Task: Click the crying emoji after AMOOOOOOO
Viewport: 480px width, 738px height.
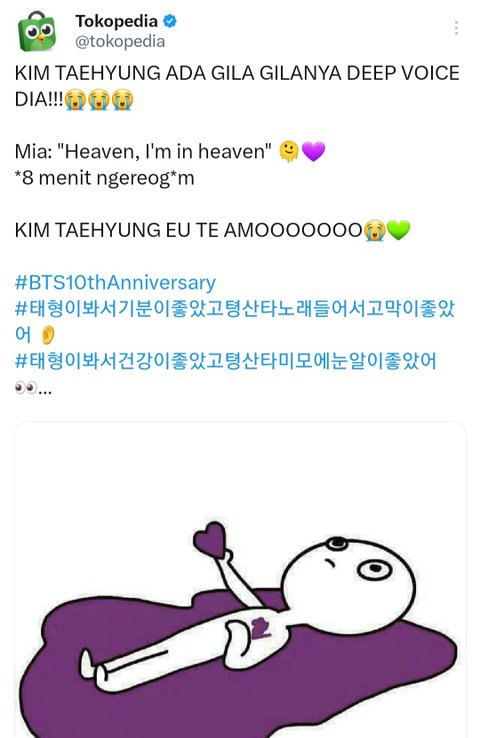Action: click(x=375, y=230)
